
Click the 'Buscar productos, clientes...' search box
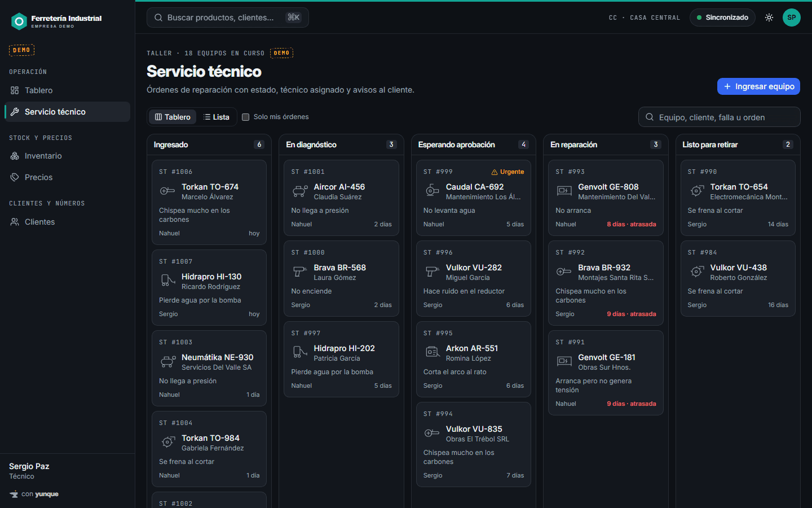[228, 17]
